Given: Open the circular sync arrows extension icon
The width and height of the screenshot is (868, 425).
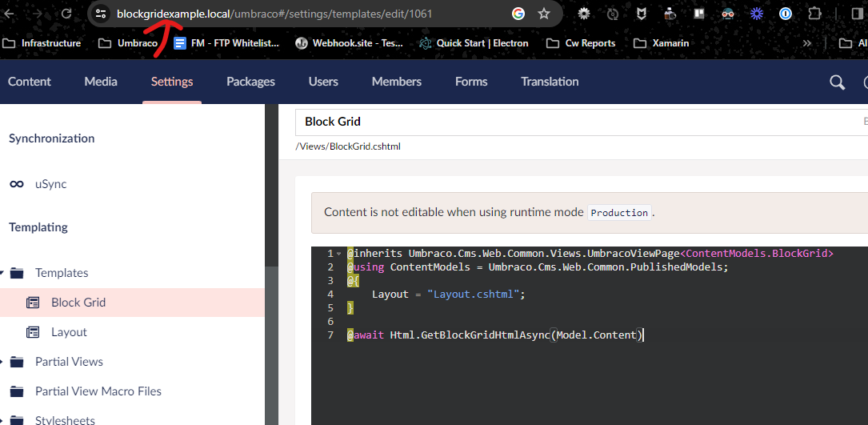Looking at the screenshot, I should 612,14.
